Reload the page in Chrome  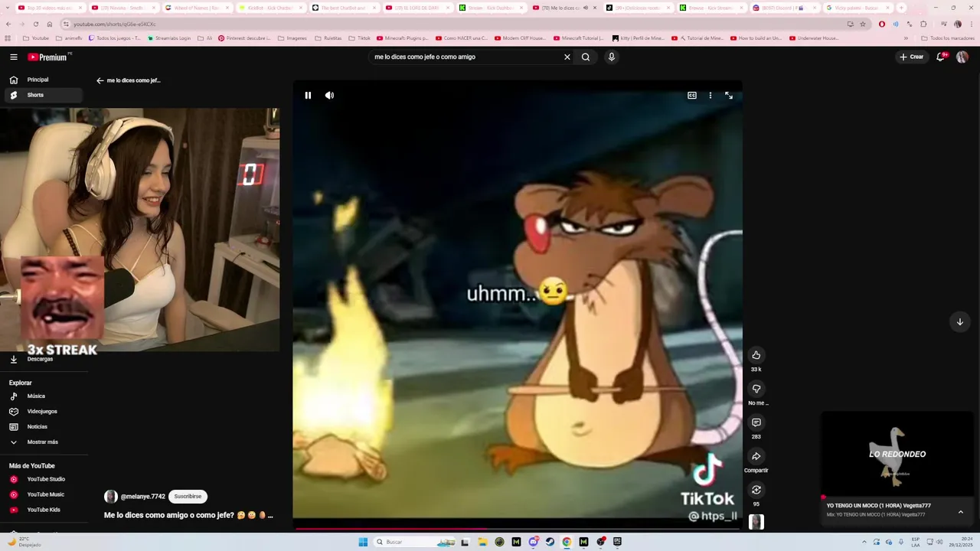(35, 24)
